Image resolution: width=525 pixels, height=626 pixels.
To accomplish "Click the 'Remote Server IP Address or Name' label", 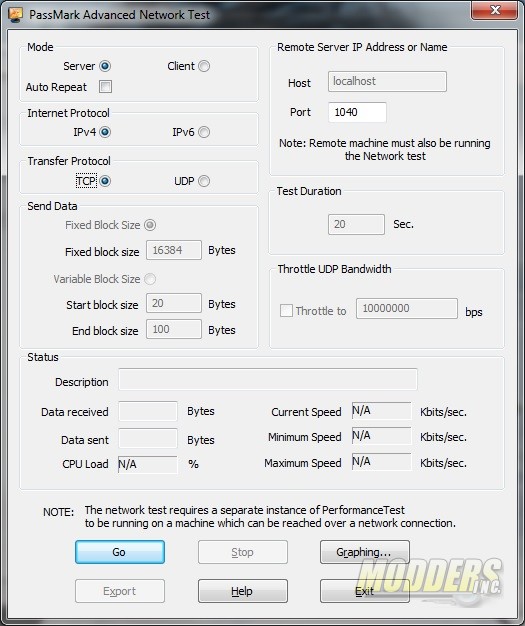I will (x=362, y=47).
